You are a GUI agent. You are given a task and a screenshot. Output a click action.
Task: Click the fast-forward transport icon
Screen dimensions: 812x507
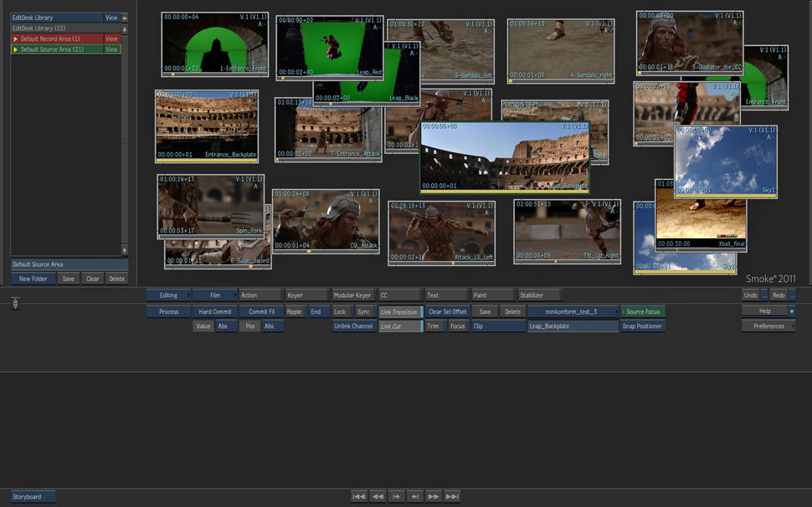click(x=434, y=496)
